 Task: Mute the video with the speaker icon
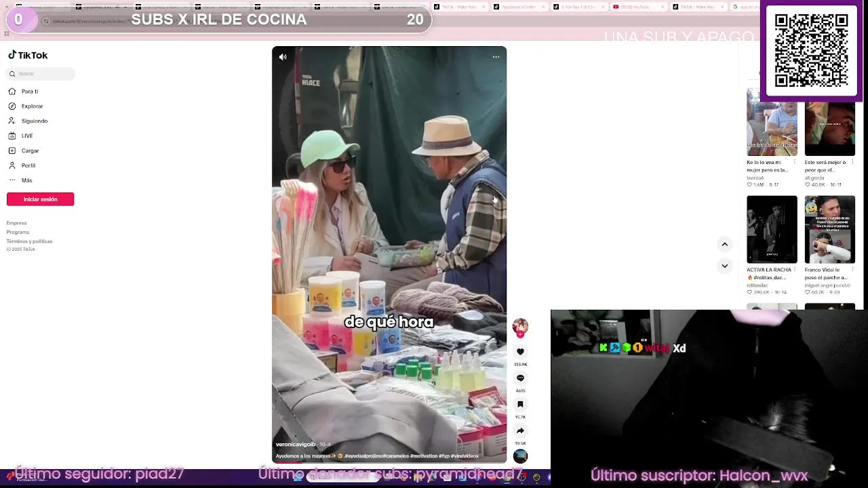click(x=283, y=57)
